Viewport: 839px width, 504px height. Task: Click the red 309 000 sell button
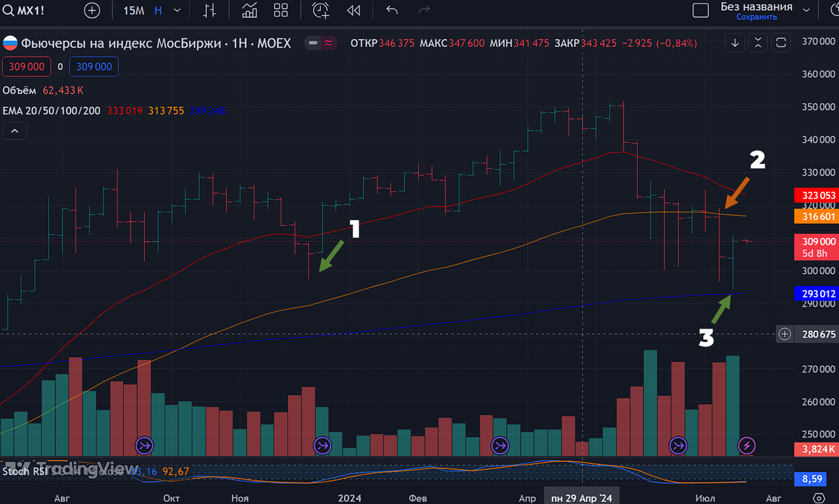point(25,66)
